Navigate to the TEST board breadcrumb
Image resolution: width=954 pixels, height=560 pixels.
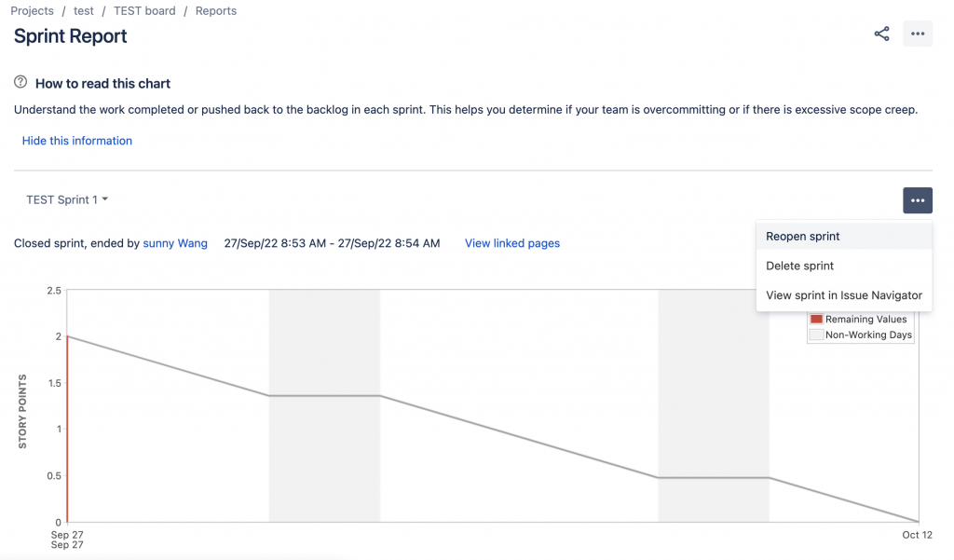tap(144, 11)
